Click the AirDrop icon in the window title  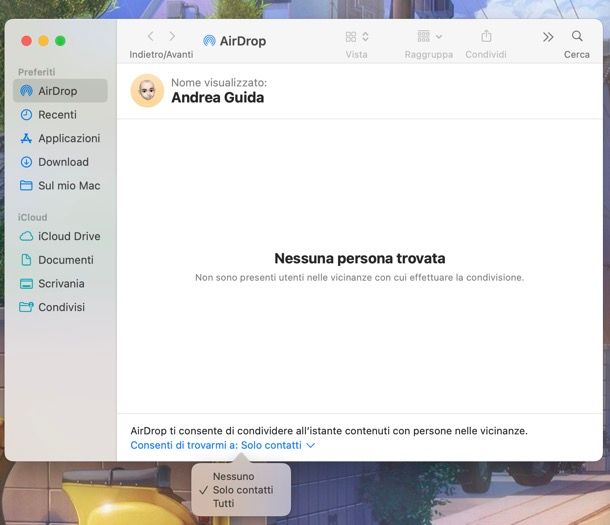209,40
